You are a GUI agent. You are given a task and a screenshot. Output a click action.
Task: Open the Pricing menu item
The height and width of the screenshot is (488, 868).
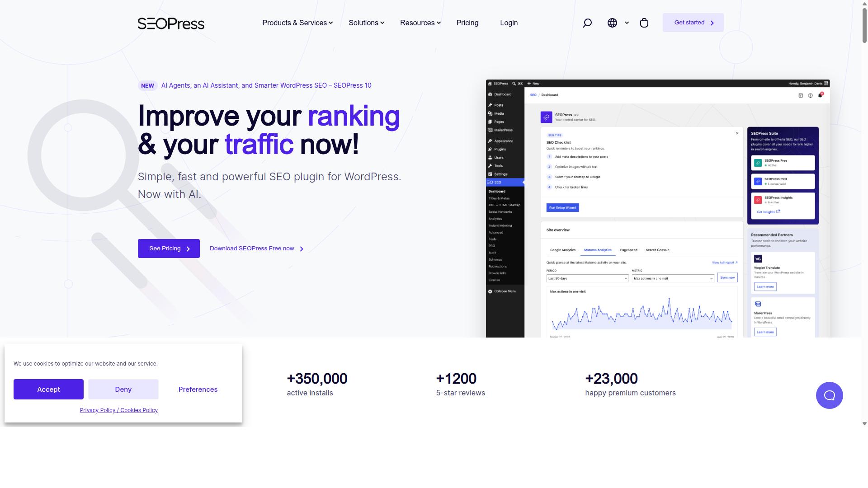tap(467, 23)
